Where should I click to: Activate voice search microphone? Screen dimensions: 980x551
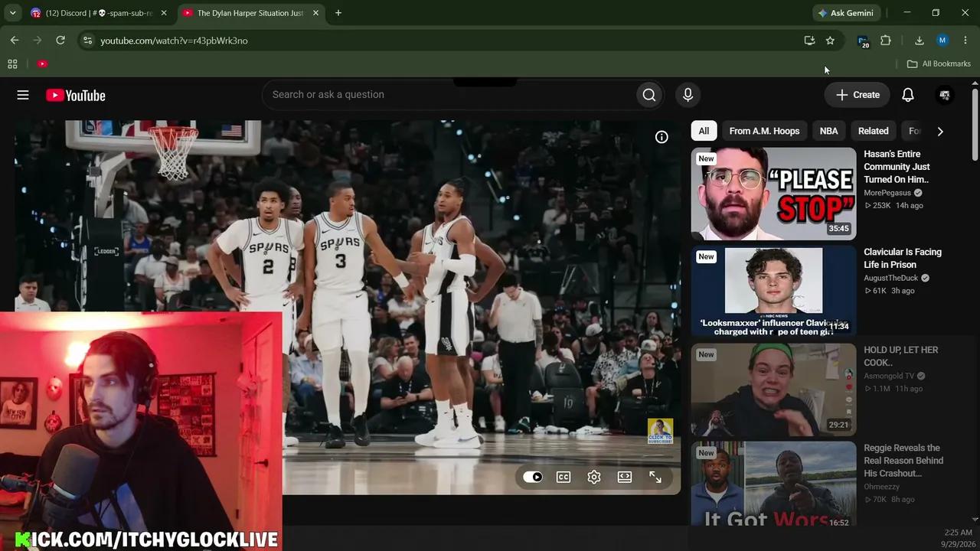tap(688, 95)
